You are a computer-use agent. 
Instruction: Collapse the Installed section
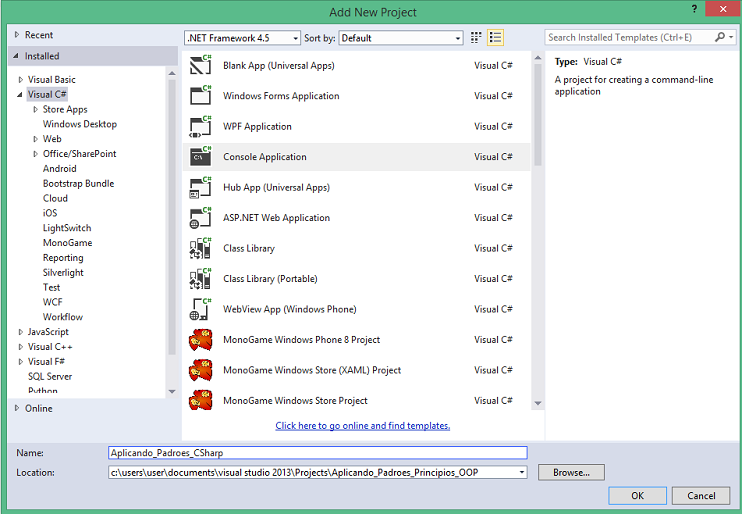click(x=17, y=56)
